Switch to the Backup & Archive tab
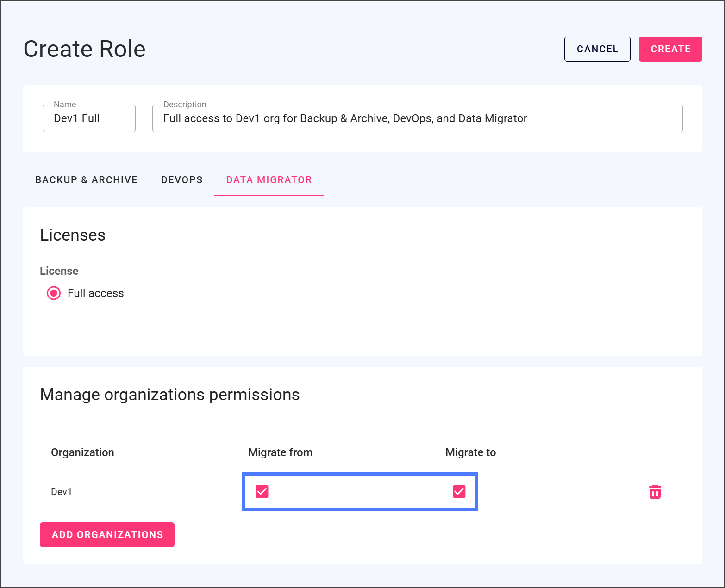 coord(86,180)
